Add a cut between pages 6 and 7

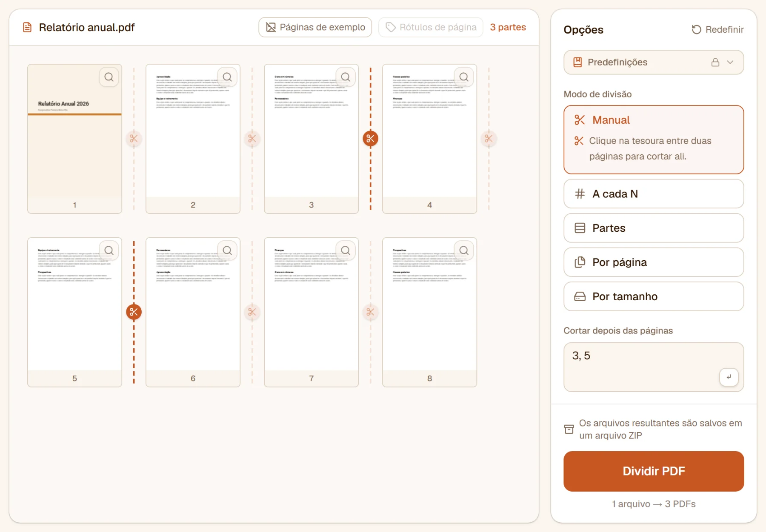click(x=252, y=312)
